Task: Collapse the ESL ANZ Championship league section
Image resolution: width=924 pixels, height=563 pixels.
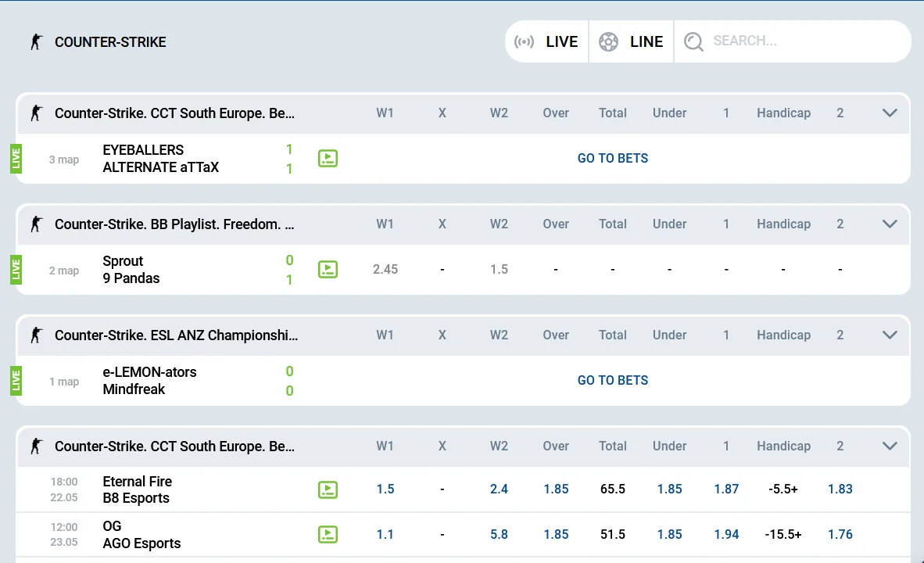Action: [x=890, y=335]
